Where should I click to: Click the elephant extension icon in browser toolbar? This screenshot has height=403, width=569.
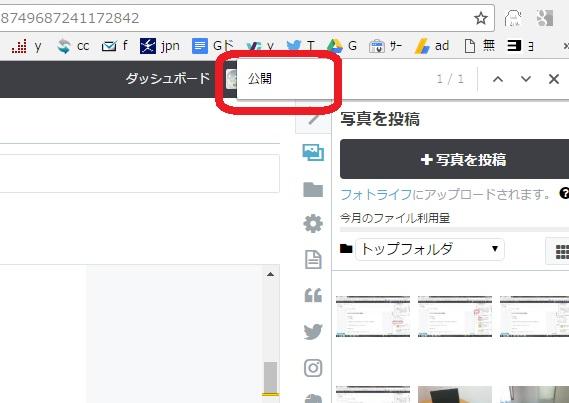pos(512,18)
